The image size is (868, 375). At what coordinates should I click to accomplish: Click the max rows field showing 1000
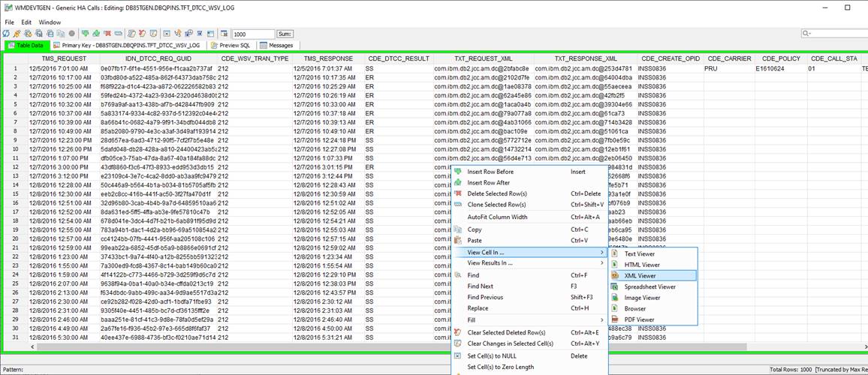tap(253, 34)
